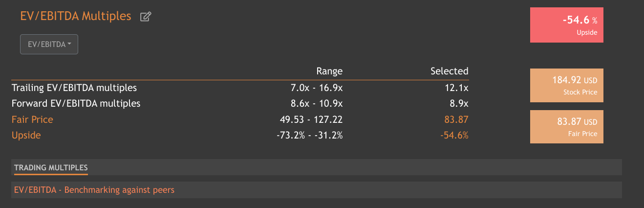The image size is (644, 208).
Task: Click the trailing selected multiple 12.1x
Action: click(458, 88)
